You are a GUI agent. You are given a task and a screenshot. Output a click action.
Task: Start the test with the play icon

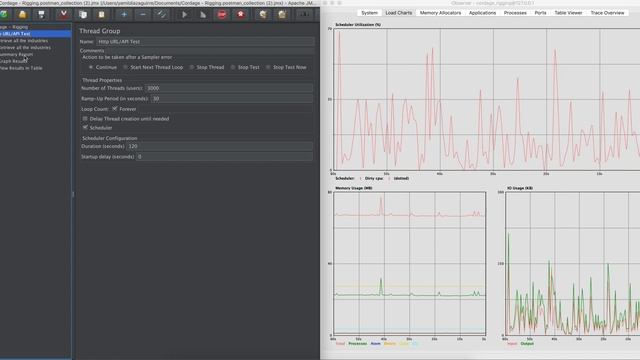pos(184,15)
